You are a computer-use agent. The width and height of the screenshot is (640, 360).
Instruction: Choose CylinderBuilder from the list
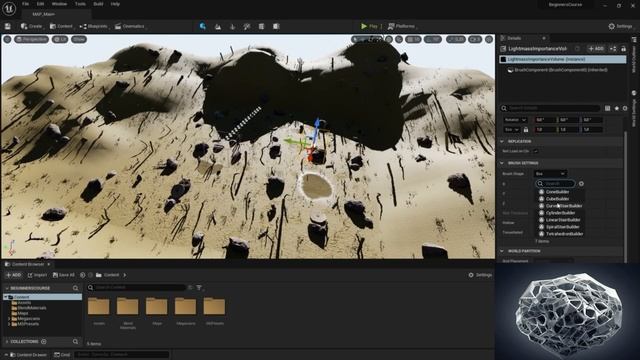[560, 213]
